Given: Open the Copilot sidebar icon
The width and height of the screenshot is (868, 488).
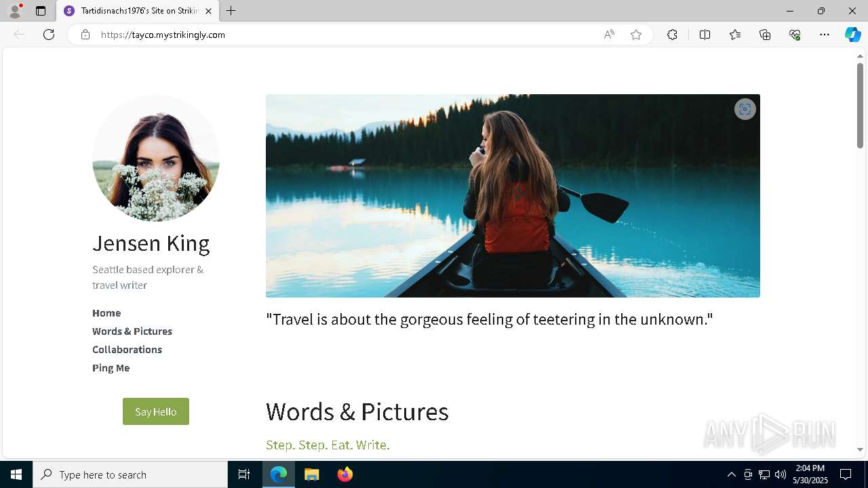Looking at the screenshot, I should 852,35.
